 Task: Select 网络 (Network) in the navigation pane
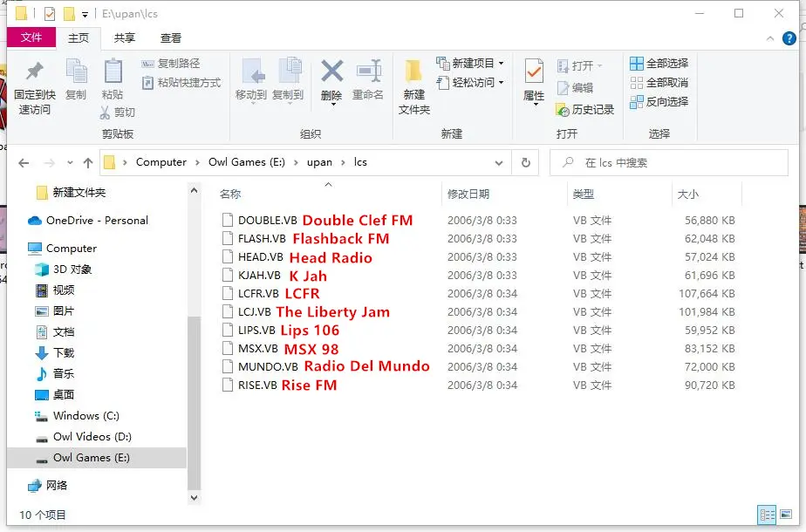[x=48, y=485]
